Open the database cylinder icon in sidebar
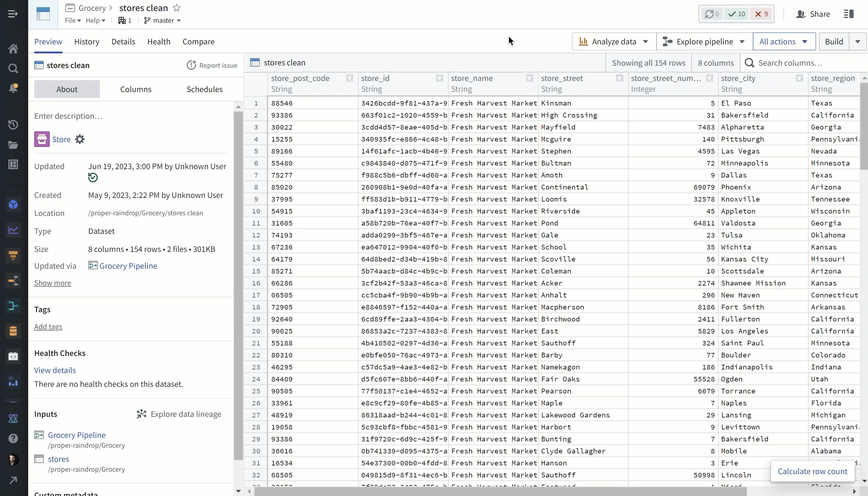The image size is (868, 496). coord(13,331)
